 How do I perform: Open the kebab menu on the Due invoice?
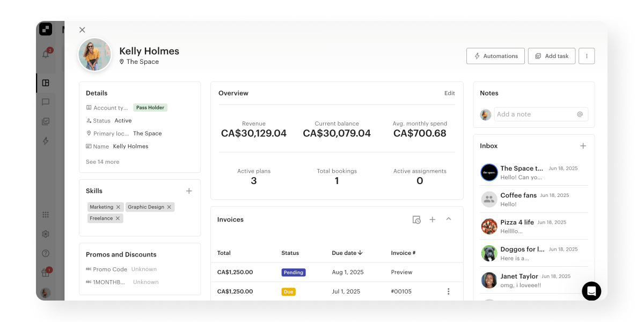click(449, 291)
